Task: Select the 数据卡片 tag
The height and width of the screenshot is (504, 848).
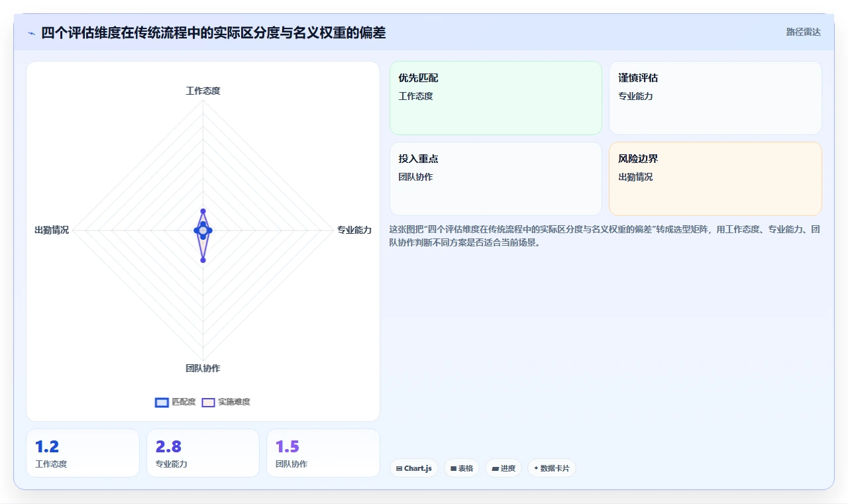Action: (x=552, y=468)
